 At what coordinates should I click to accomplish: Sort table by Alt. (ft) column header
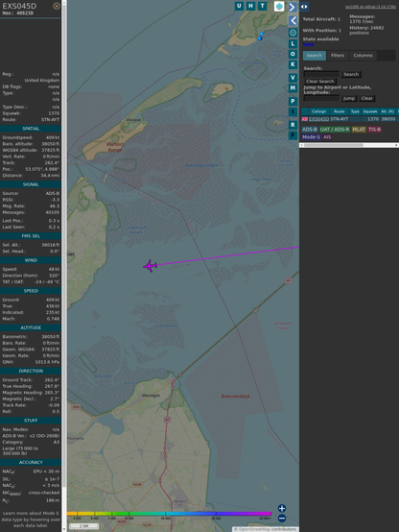point(387,111)
